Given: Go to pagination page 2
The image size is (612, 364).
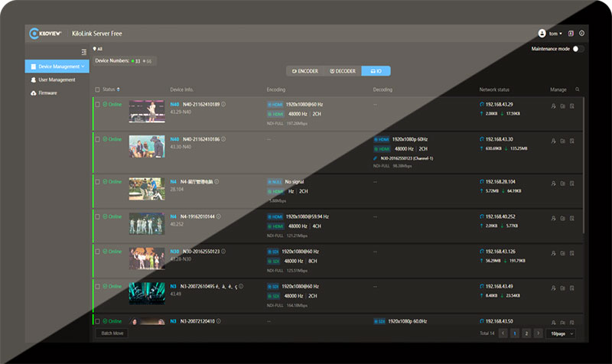Looking at the screenshot, I should point(526,333).
